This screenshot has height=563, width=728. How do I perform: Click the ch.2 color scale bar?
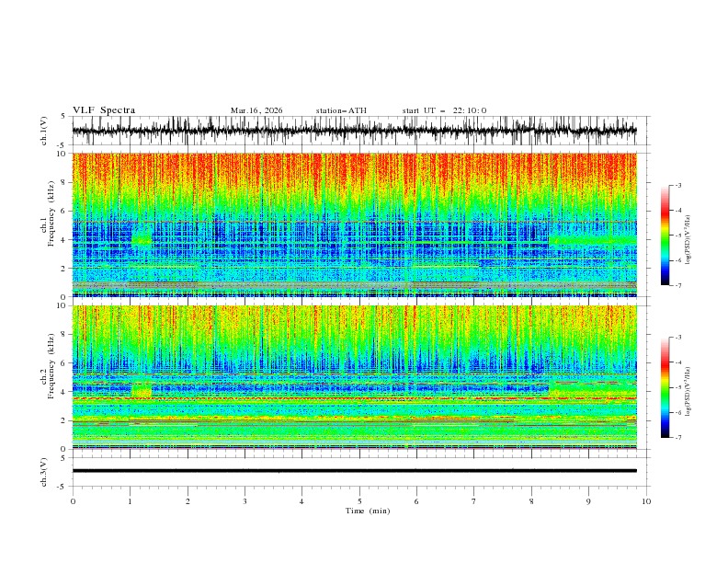tap(665, 387)
